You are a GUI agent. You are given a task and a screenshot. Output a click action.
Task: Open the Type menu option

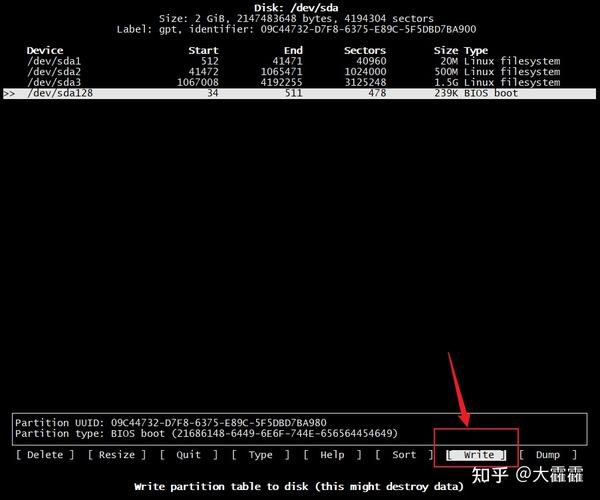pyautogui.click(x=260, y=455)
